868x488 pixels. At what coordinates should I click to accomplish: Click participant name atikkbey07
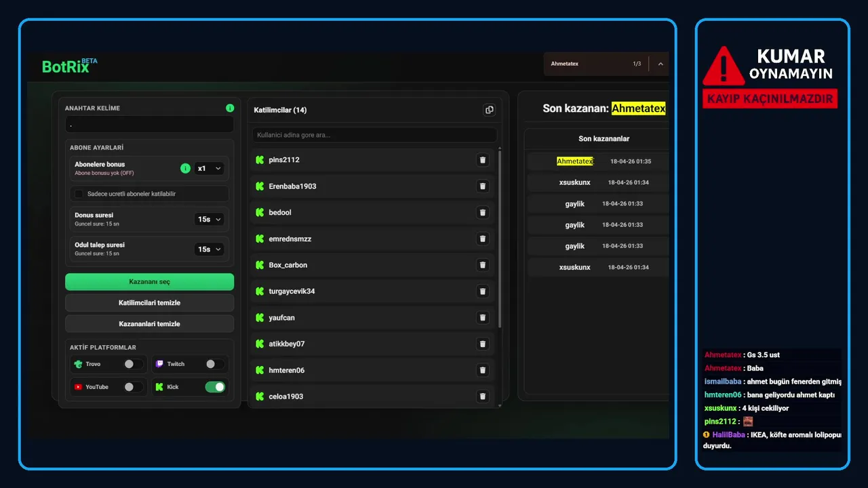[x=287, y=344]
